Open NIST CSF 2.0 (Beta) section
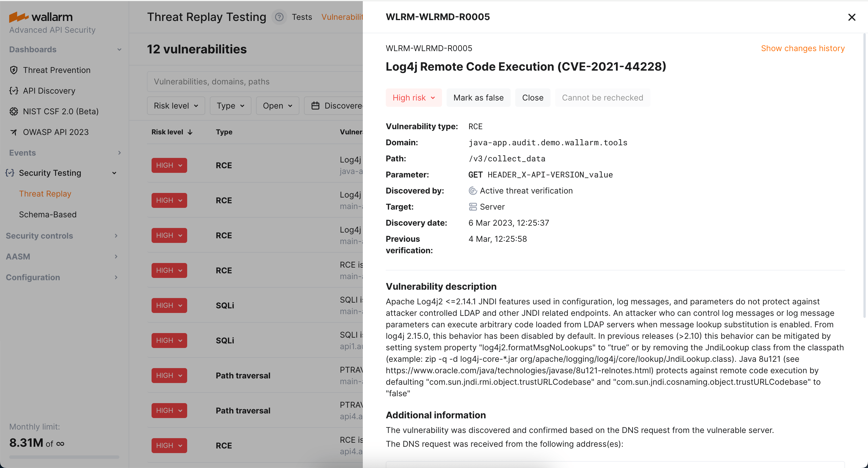 [61, 111]
